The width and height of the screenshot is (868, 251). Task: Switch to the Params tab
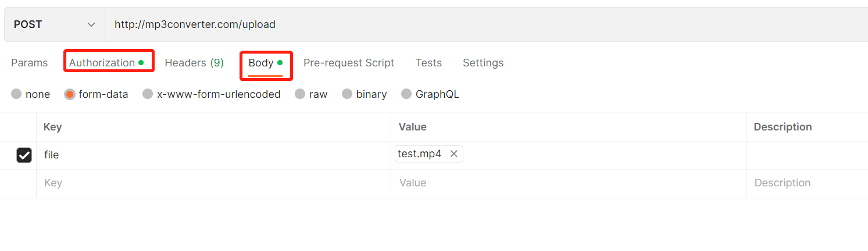click(30, 63)
